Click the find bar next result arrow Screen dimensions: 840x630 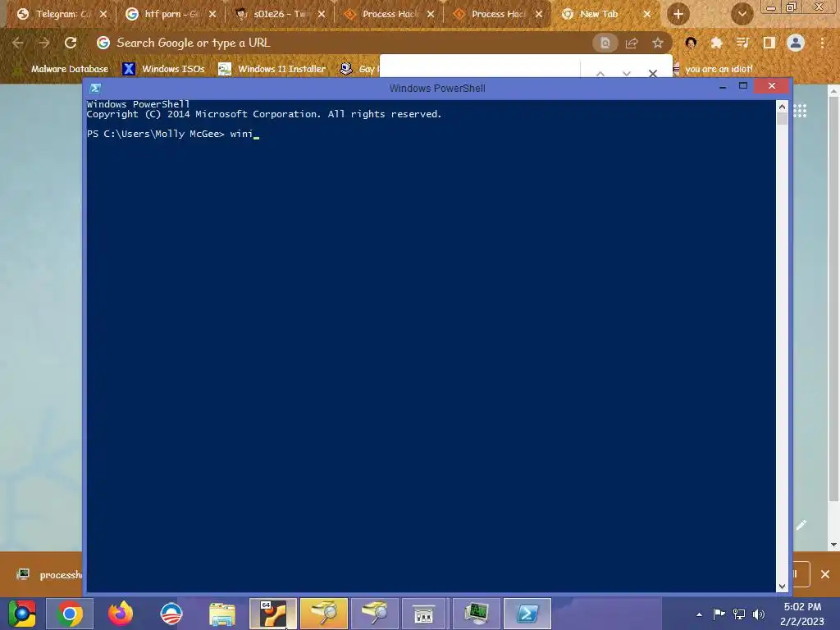tap(626, 73)
